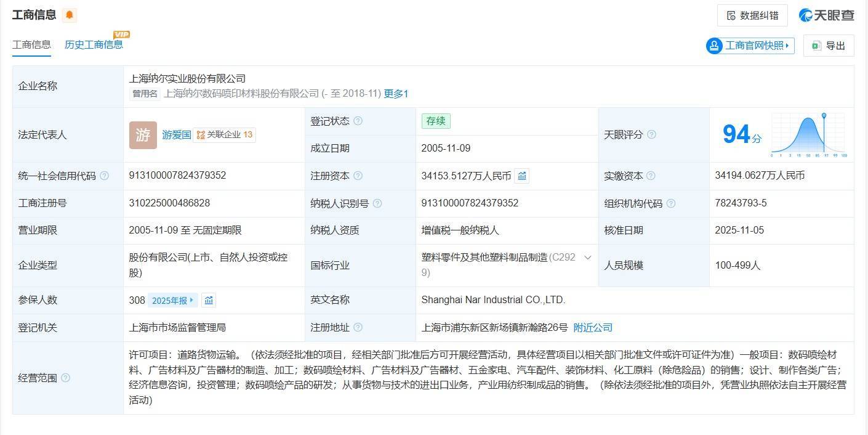This screenshot has height=435, width=868.
Task: Open registered capital history chart icon
Action: pyautogui.click(x=522, y=176)
